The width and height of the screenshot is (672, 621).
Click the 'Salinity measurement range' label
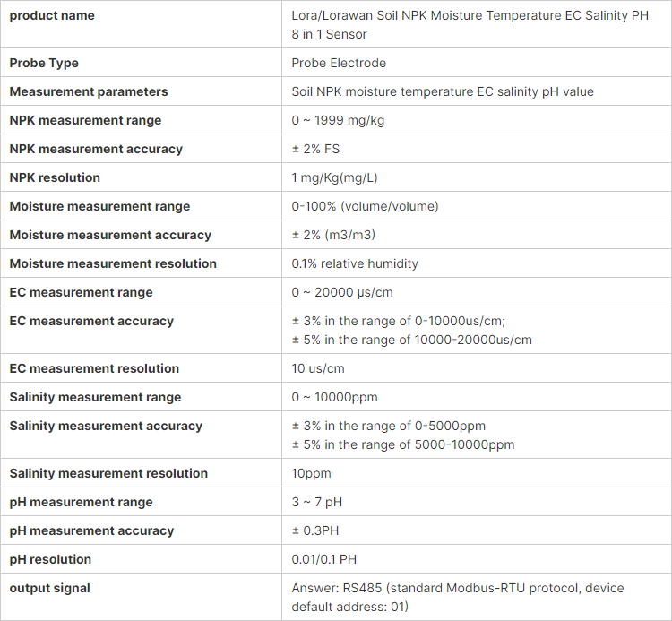[95, 397]
